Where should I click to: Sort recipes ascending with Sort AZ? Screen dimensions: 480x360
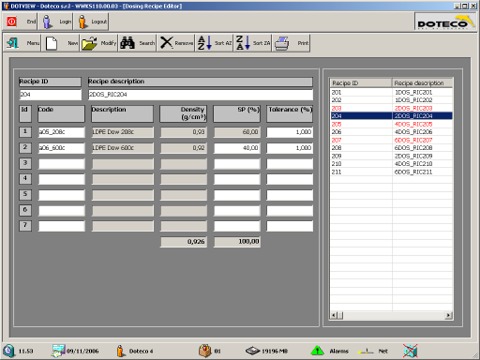tap(205, 43)
